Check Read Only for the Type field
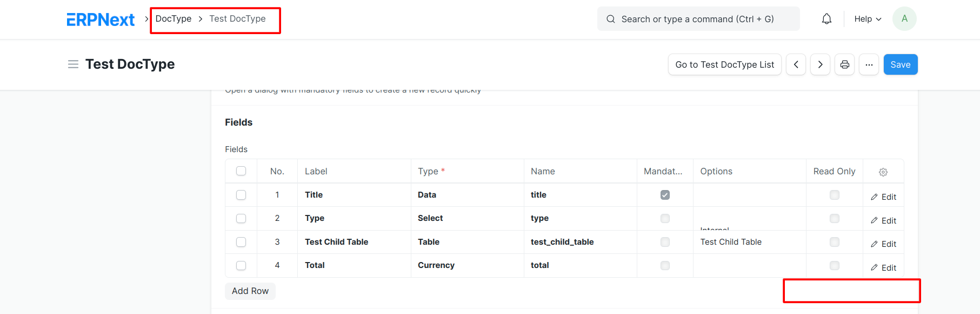This screenshot has height=314, width=980. tap(835, 219)
